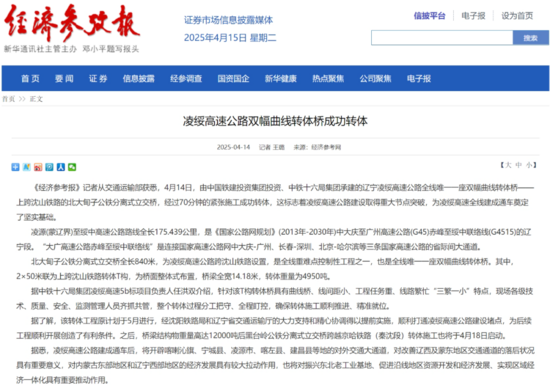Open the 信息披露 navigation tab
Screen dimensions: 550x388
139,79
